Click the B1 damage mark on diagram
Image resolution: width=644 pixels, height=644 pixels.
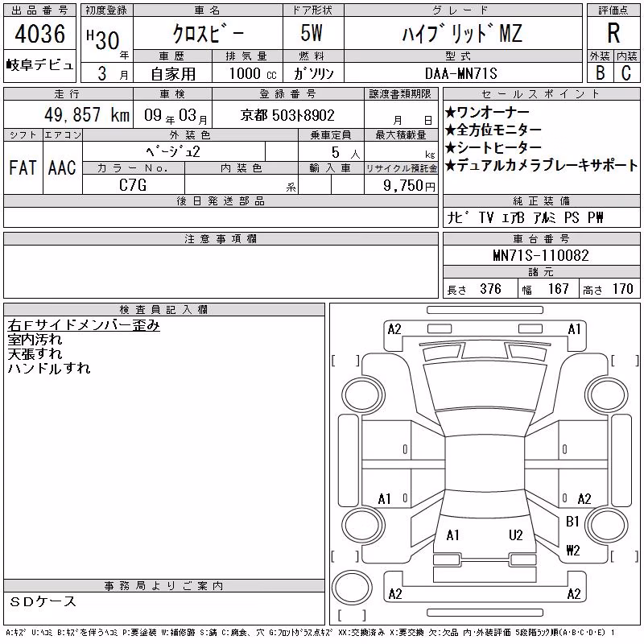click(x=572, y=522)
